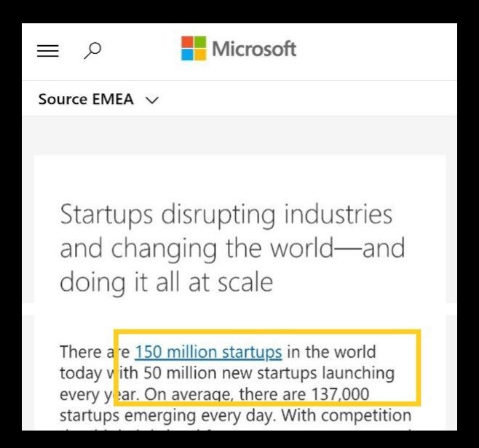
Task: Expand the Source EMEA chevron arrow
Action: (151, 100)
